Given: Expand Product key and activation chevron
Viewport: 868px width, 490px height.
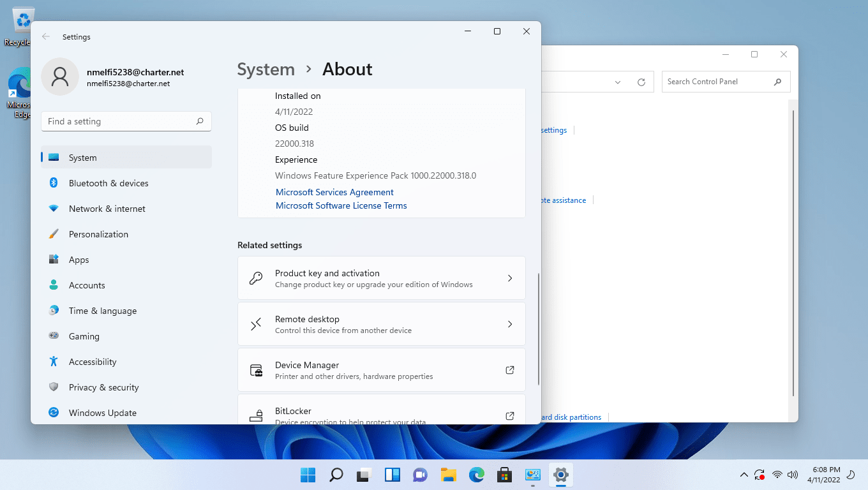Looking at the screenshot, I should point(510,278).
